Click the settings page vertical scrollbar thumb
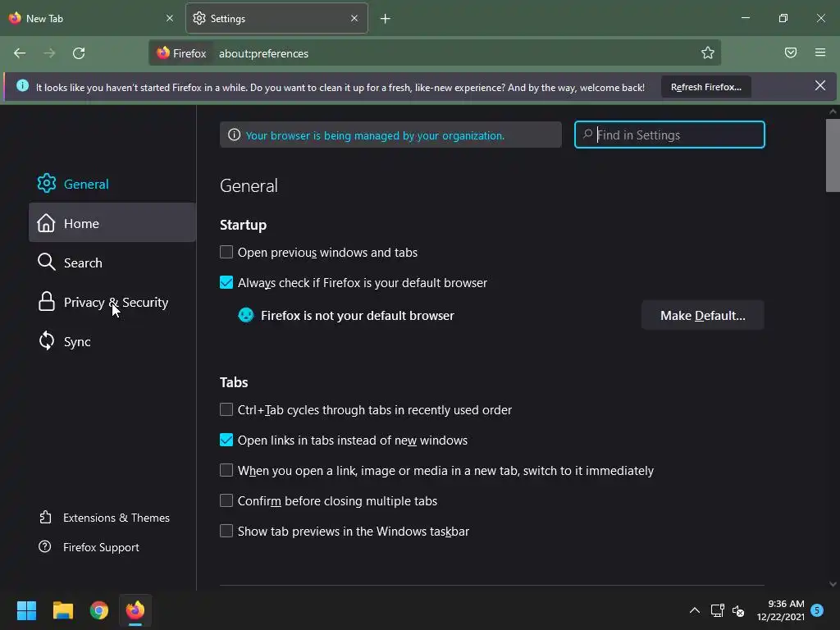Screen dimensions: 840x630 [833, 155]
